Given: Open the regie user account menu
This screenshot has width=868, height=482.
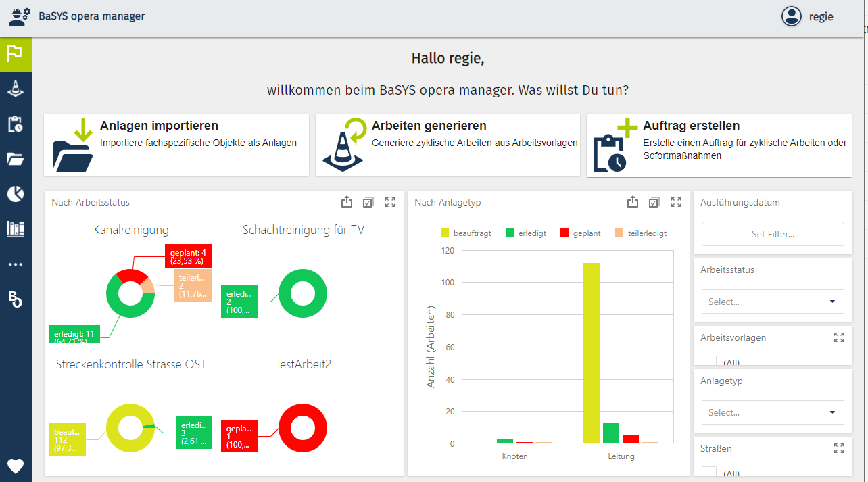Looking at the screenshot, I should (x=808, y=17).
